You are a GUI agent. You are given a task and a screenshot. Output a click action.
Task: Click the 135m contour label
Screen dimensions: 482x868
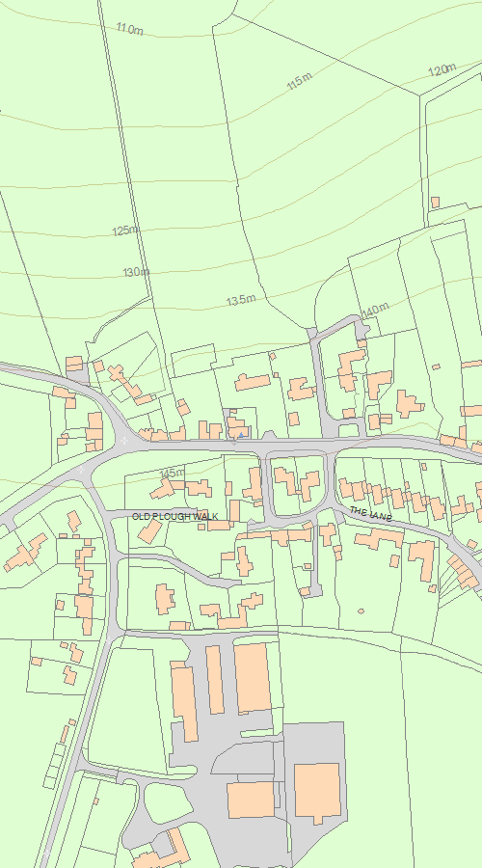click(241, 301)
